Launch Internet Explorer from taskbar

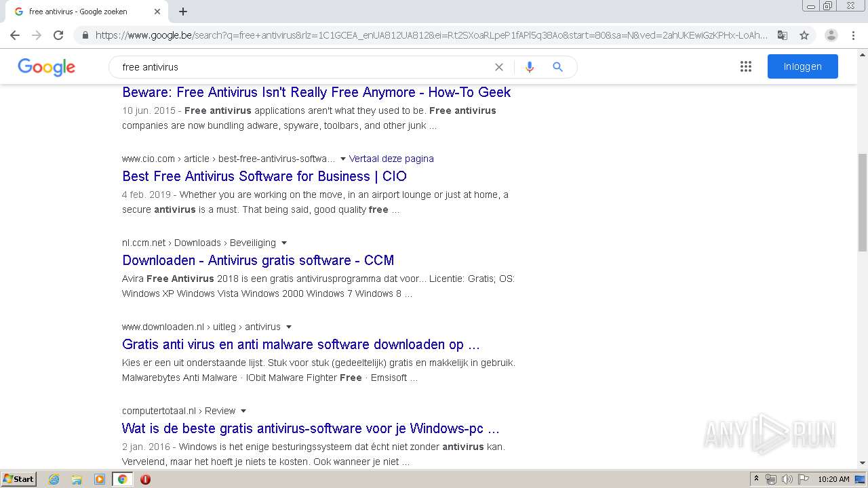pyautogui.click(x=54, y=479)
